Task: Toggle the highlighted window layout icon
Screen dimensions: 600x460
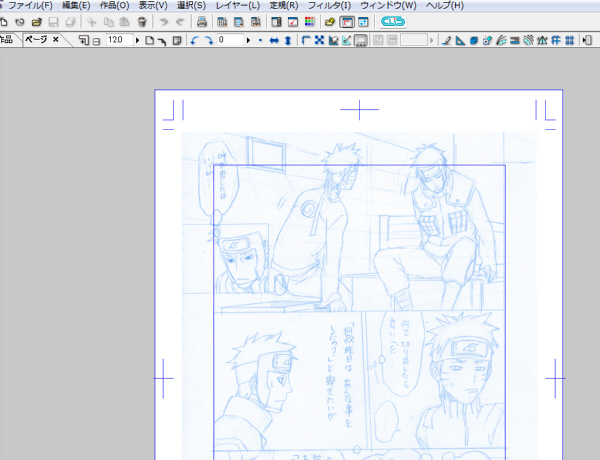Action: tap(347, 22)
